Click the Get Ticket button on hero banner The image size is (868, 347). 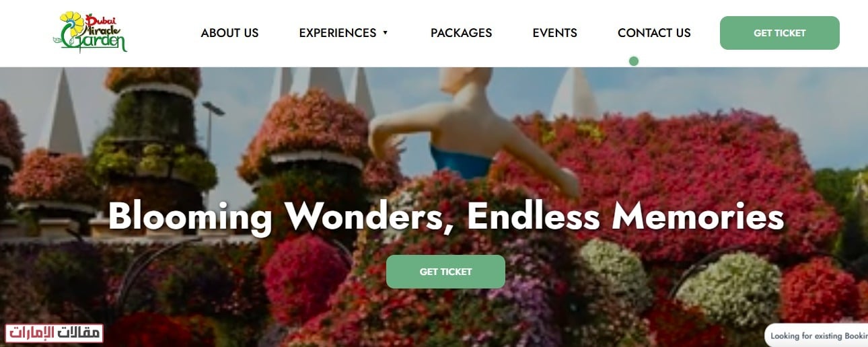pos(445,272)
